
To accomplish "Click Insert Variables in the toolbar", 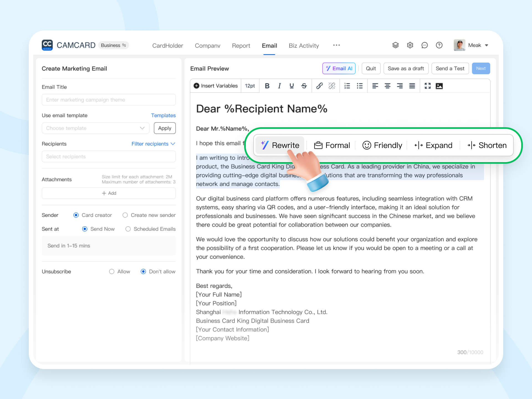I will 216,86.
